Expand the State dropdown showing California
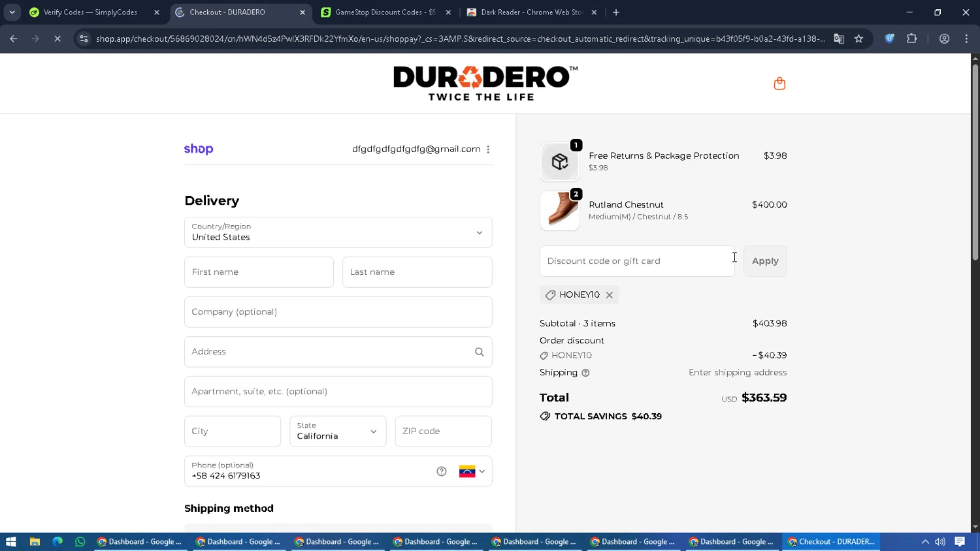Screen dimensions: 980x551 [x=338, y=432]
